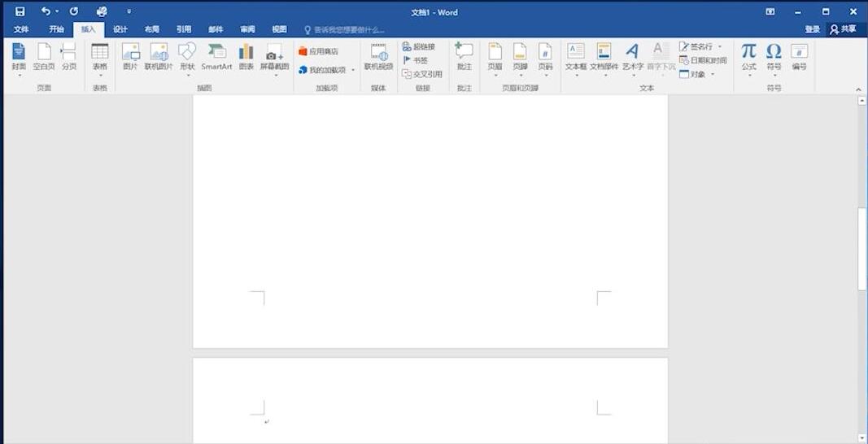Open 文档部件 quick parts
The image size is (868, 444).
(x=604, y=59)
